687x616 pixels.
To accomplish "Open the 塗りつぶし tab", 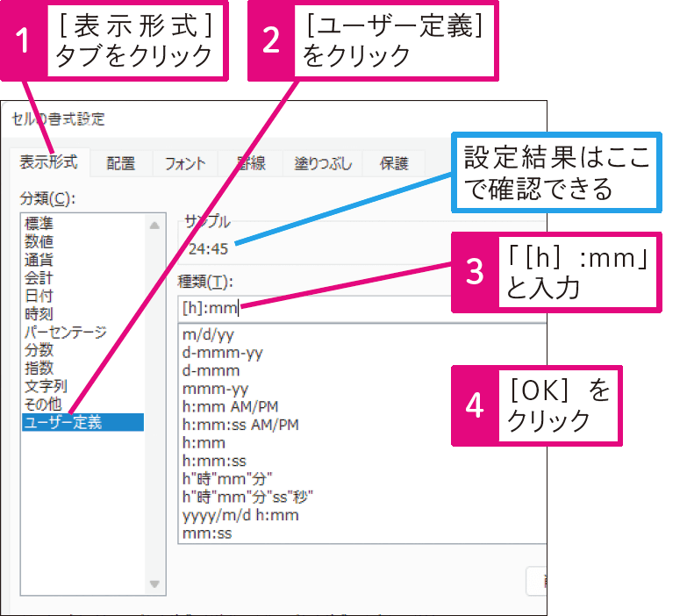I will click(323, 163).
